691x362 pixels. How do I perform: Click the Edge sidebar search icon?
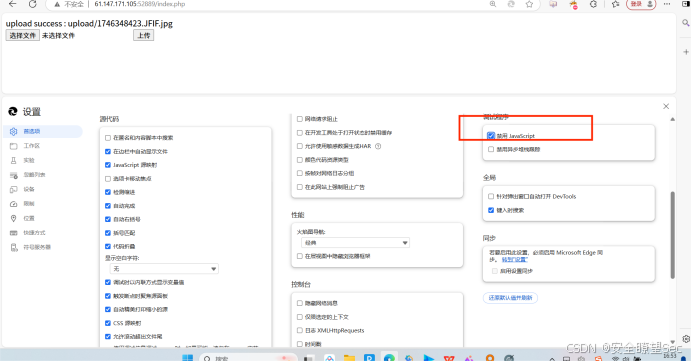click(x=686, y=22)
